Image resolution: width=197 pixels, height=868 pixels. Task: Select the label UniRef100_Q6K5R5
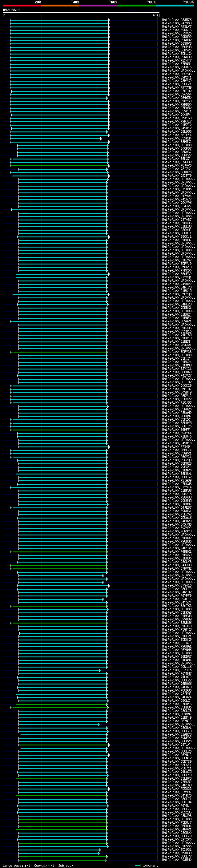[x=177, y=50]
